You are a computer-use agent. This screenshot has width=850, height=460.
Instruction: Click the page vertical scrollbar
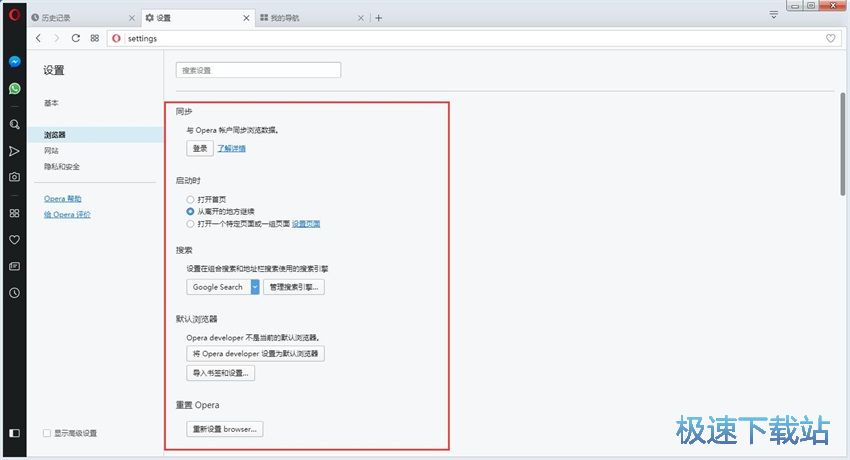tap(843, 144)
